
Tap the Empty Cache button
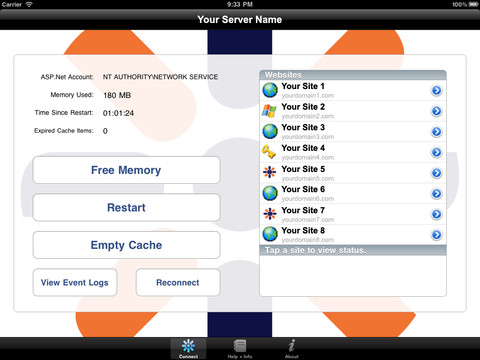coord(127,245)
